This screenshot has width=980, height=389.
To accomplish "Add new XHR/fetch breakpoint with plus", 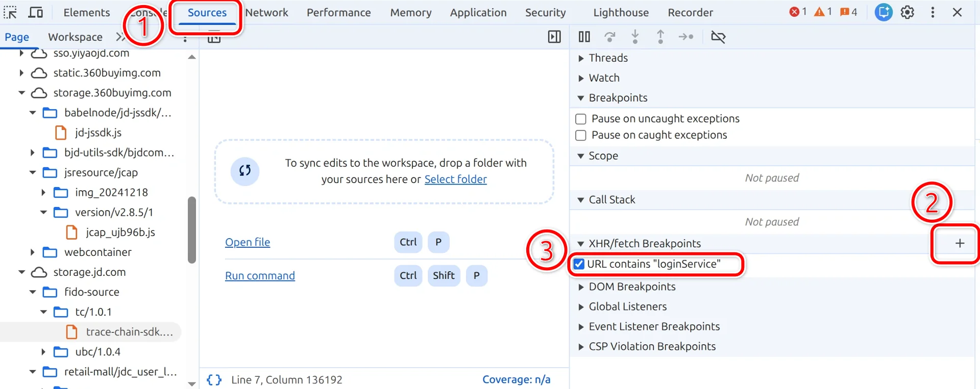I will [960, 244].
